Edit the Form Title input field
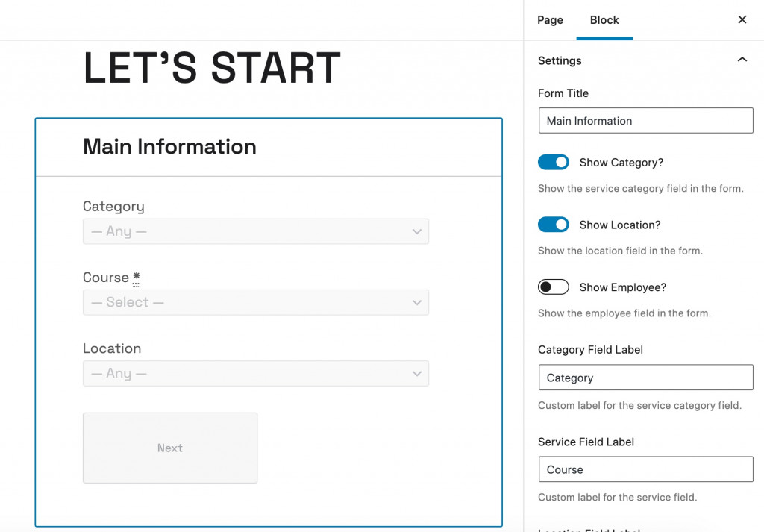The image size is (764, 532). click(x=645, y=121)
